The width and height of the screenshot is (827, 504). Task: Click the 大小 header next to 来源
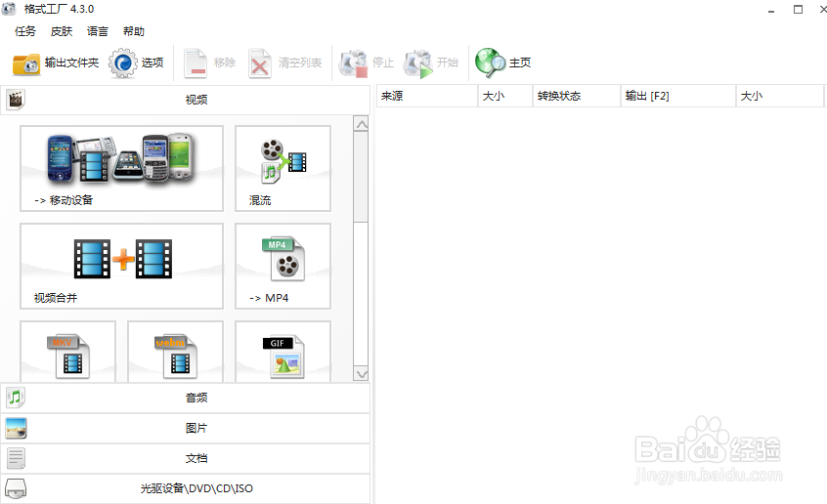pyautogui.click(x=505, y=96)
